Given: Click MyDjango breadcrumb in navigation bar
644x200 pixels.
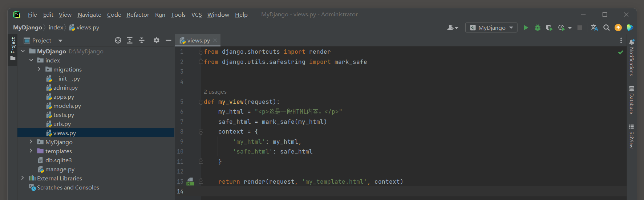Looking at the screenshot, I should coord(28,28).
